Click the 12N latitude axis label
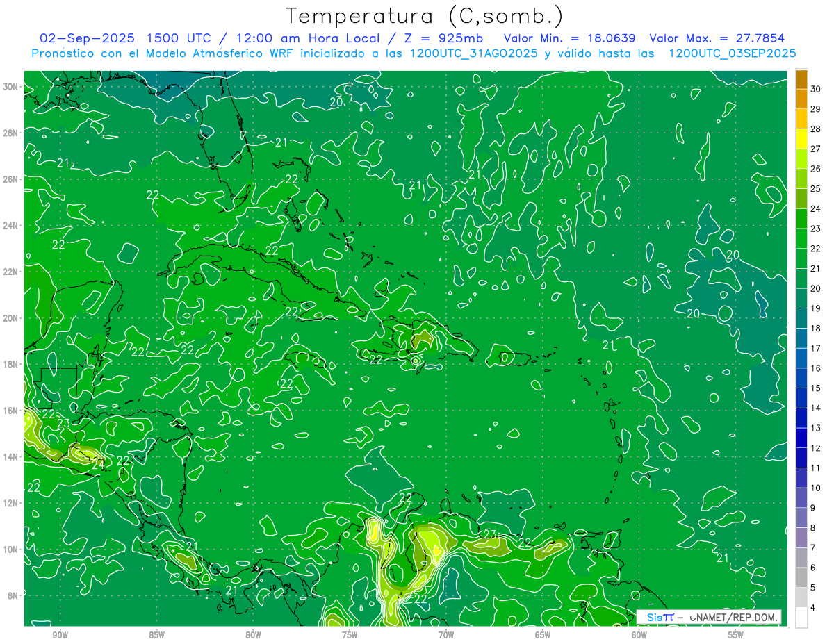This screenshot has height=644, width=834. pyautogui.click(x=10, y=503)
